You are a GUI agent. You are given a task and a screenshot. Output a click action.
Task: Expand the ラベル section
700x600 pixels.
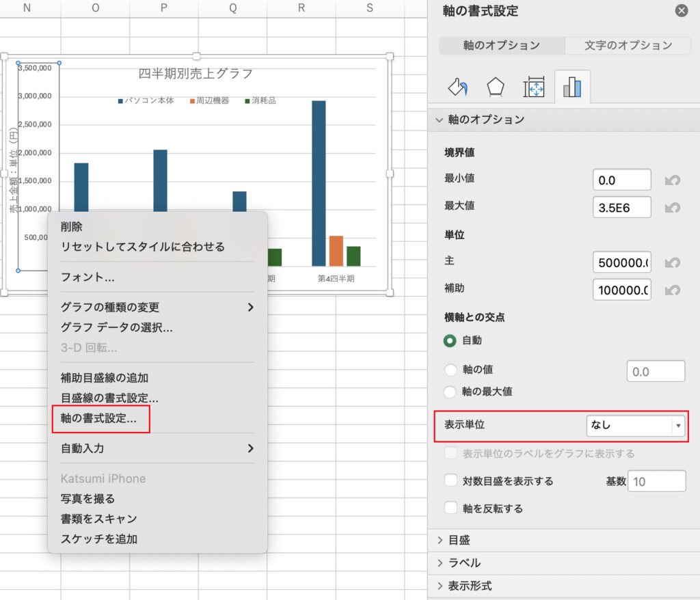[x=464, y=563]
